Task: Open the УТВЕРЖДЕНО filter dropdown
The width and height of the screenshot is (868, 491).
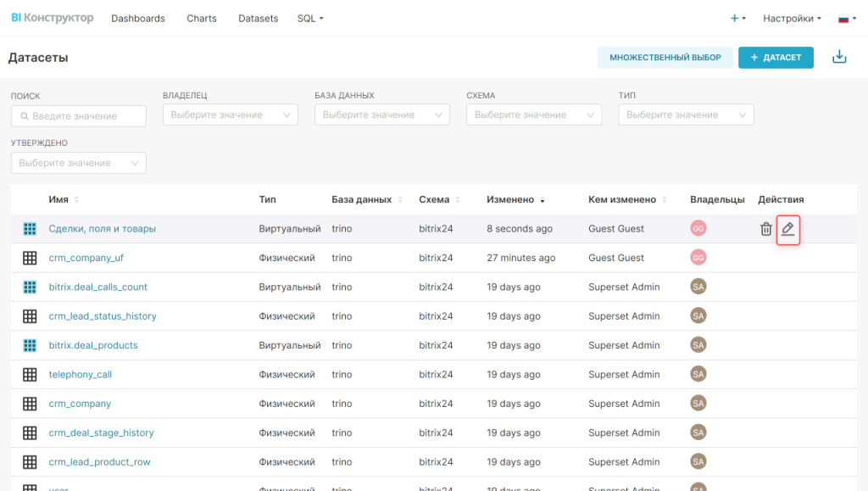Action: pyautogui.click(x=79, y=163)
